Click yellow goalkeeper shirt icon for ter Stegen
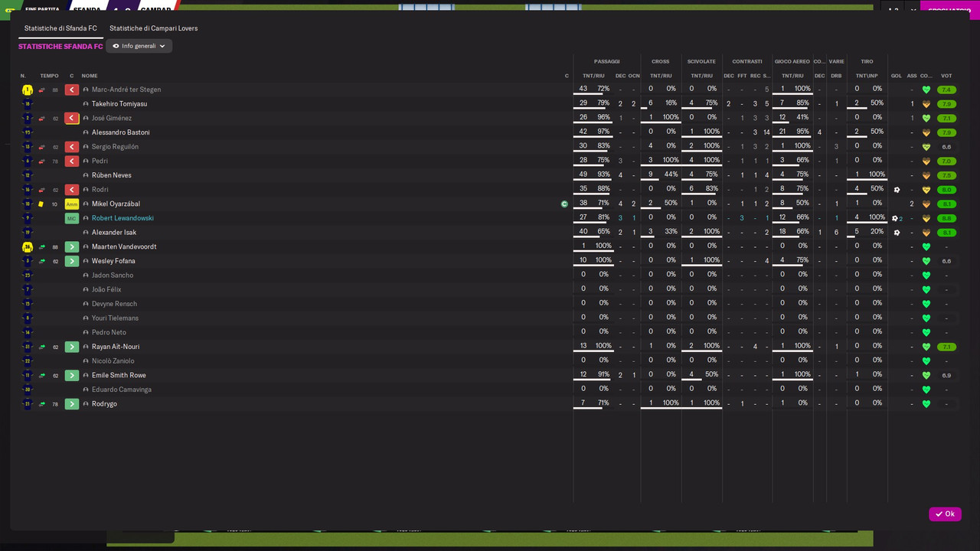 pos(28,90)
